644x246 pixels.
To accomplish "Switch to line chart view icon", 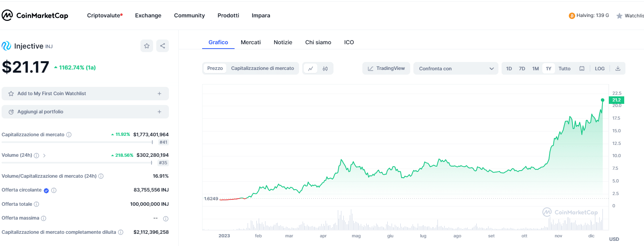I will [311, 69].
